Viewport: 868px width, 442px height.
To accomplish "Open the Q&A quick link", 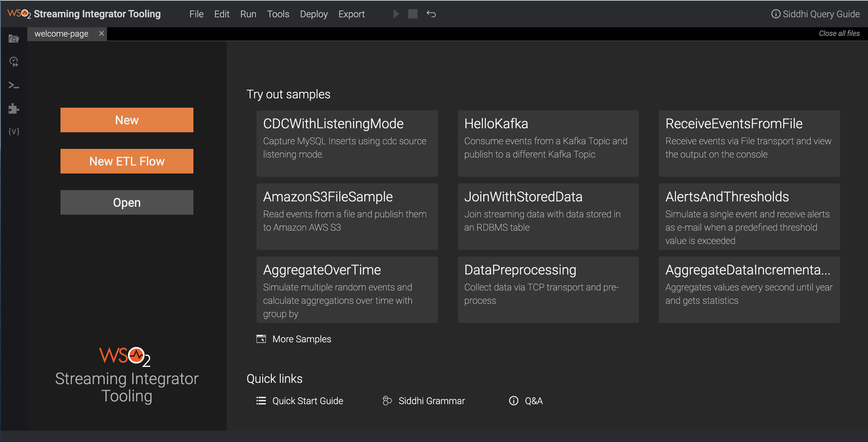I will point(534,401).
